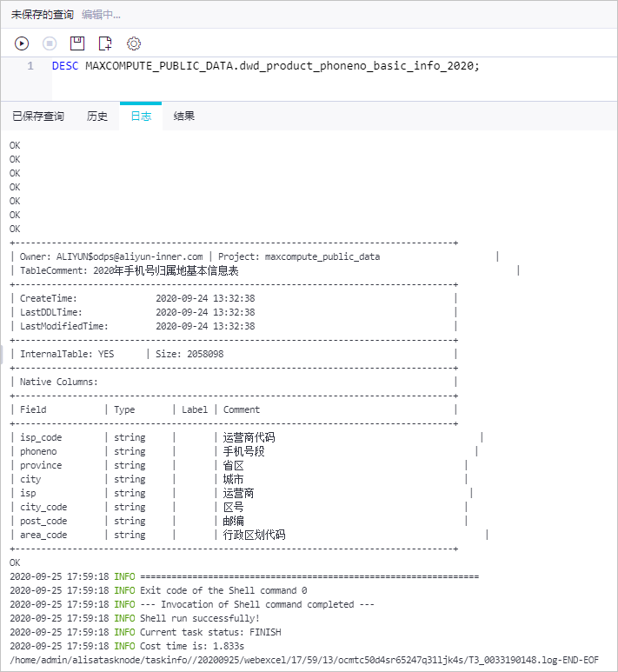
Task: Click the city_code field name
Action: [43, 507]
